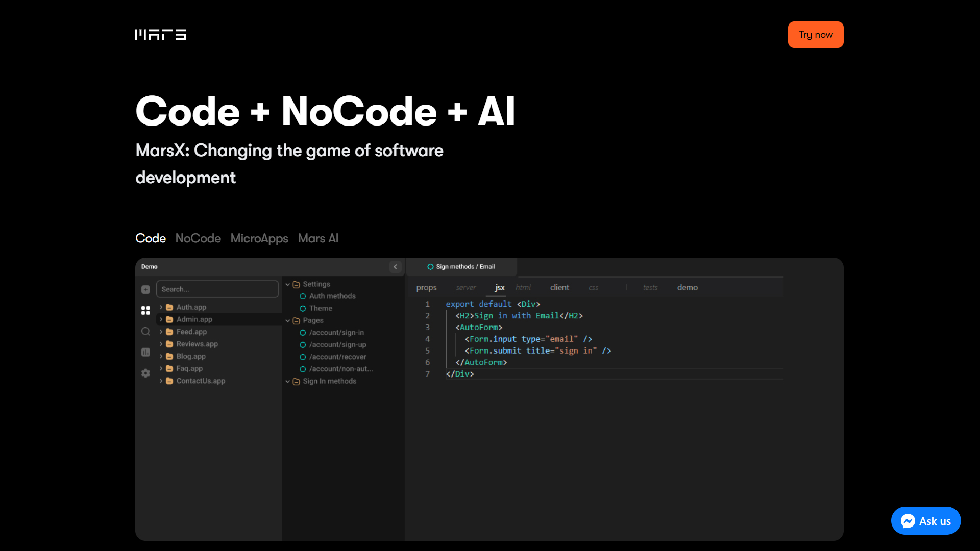This screenshot has height=551, width=980.
Task: Click the Try now button
Action: click(816, 35)
